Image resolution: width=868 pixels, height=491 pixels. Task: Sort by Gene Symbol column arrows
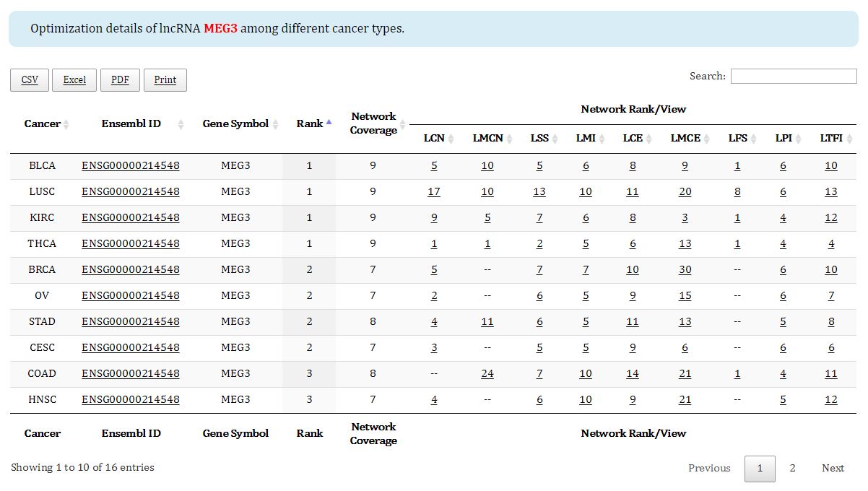click(x=275, y=124)
